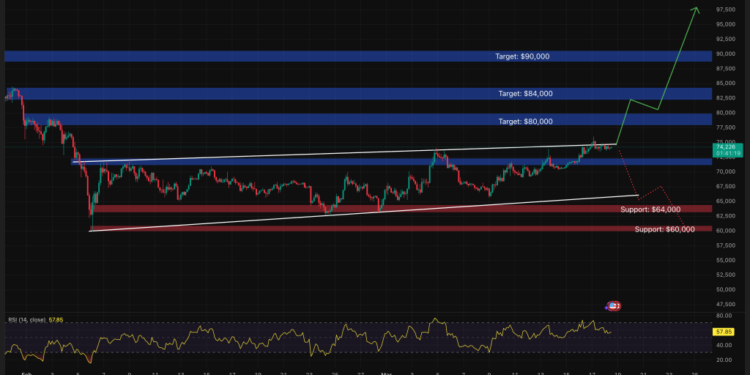Click the 77,500 price axis label
Screen dimensions: 750x375
(726, 128)
